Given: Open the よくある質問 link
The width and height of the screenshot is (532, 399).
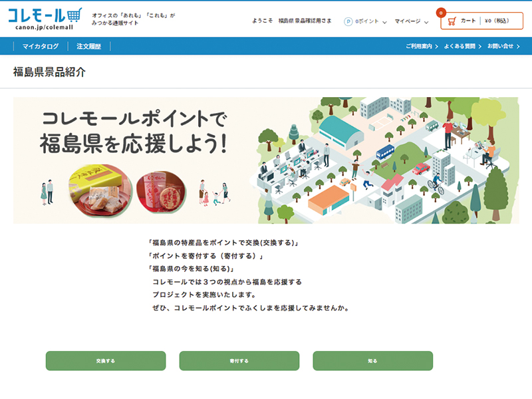Looking at the screenshot, I should (462, 47).
